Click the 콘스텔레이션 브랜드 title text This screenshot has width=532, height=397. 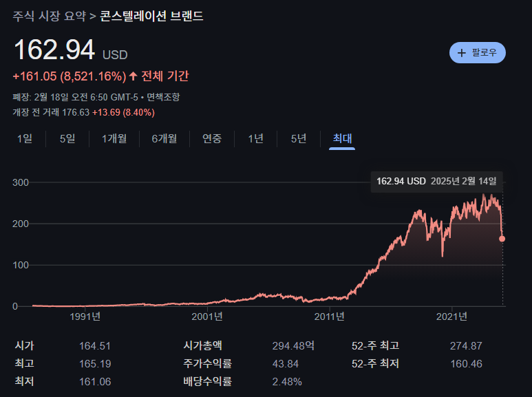151,16
